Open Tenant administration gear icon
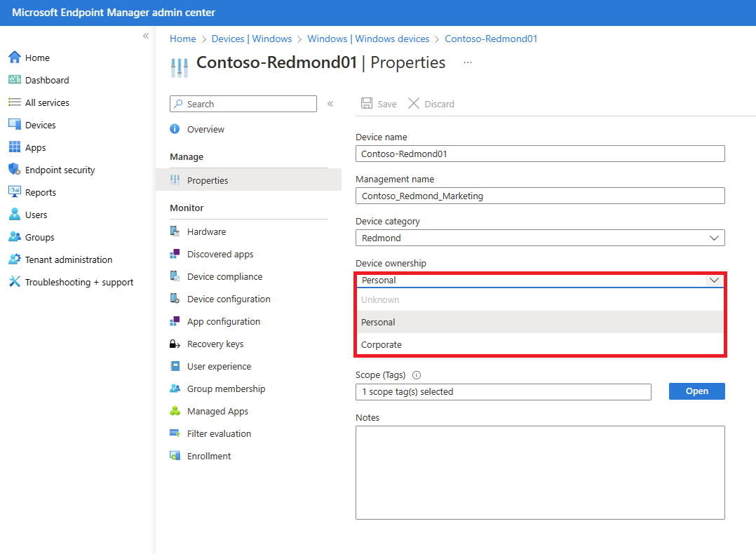Image resolution: width=756 pixels, height=554 pixels. pyautogui.click(x=14, y=259)
